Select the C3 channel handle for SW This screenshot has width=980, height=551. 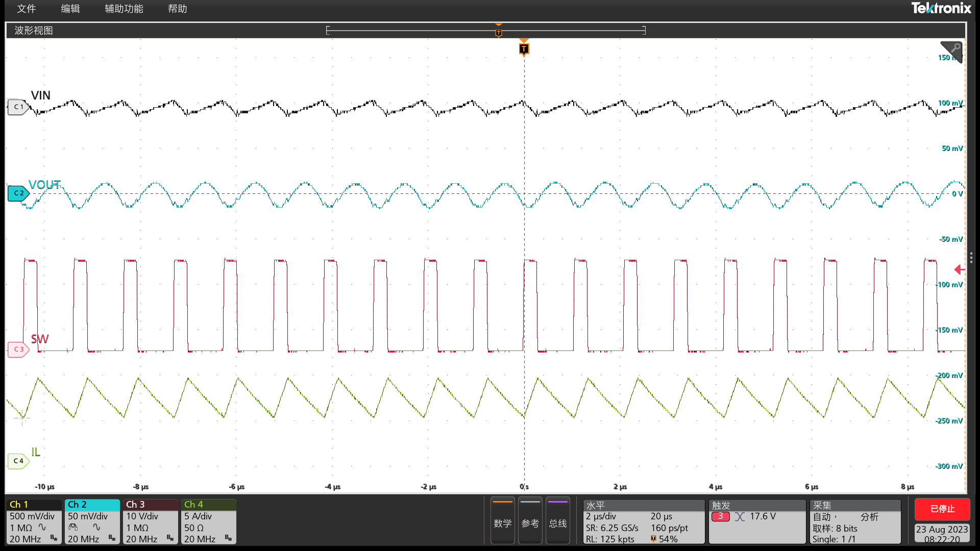coord(18,349)
